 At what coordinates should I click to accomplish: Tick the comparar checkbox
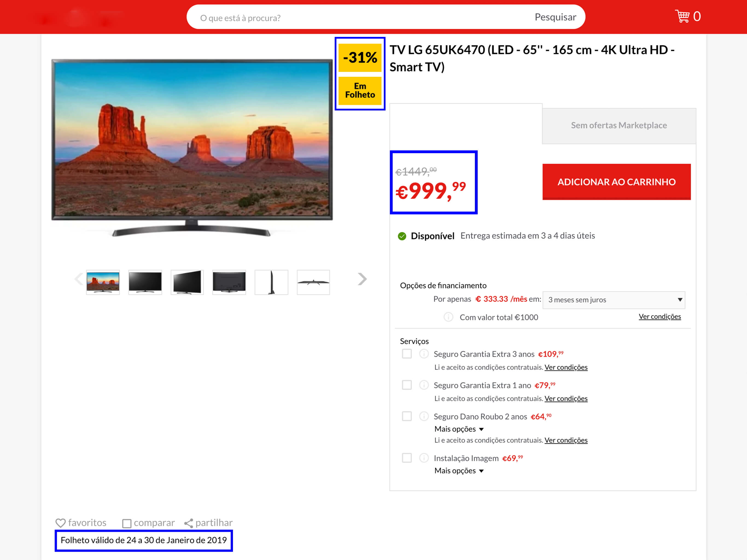[x=127, y=524]
